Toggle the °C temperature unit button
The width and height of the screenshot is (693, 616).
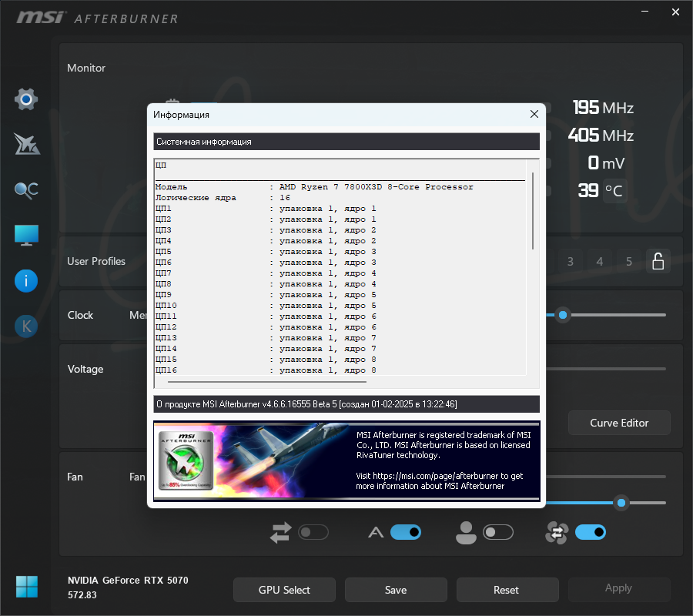coord(614,191)
